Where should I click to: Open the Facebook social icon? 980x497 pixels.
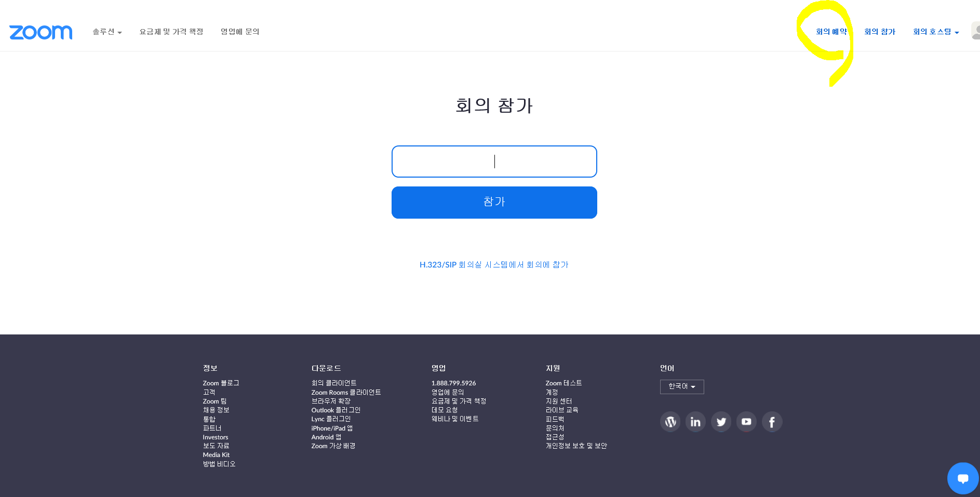coord(772,422)
